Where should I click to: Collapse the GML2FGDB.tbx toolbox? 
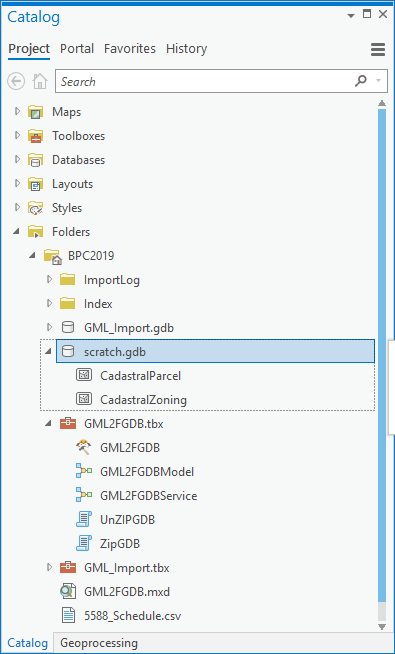[x=48, y=423]
